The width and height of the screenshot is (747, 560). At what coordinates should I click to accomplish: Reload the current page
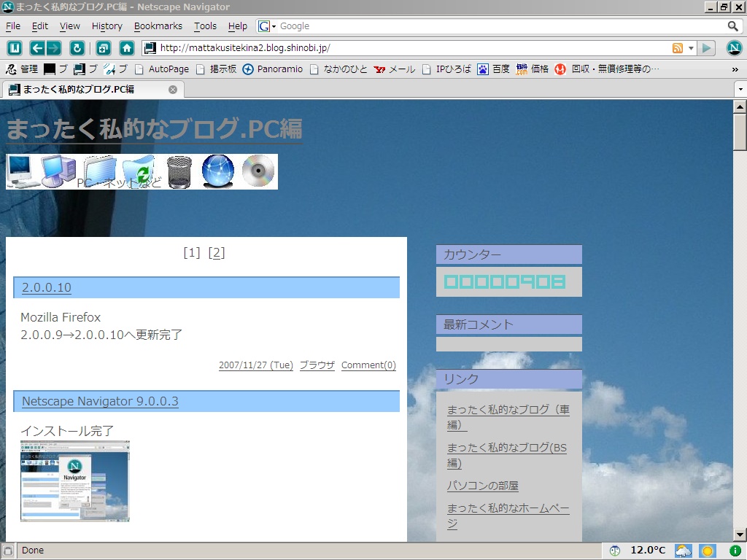77,48
